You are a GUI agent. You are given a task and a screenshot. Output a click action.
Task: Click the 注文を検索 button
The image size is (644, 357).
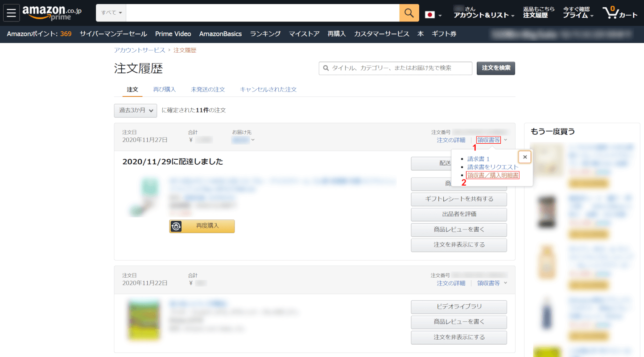tap(496, 68)
